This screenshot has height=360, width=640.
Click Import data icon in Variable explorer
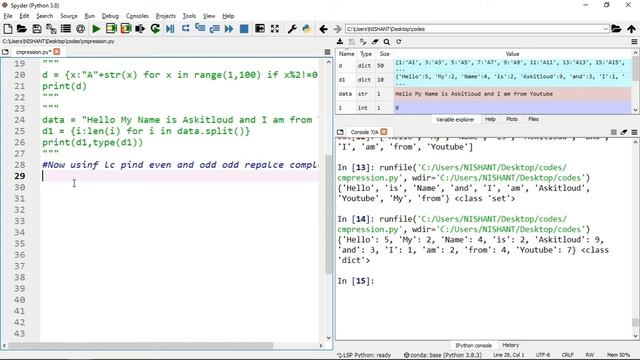[340, 42]
